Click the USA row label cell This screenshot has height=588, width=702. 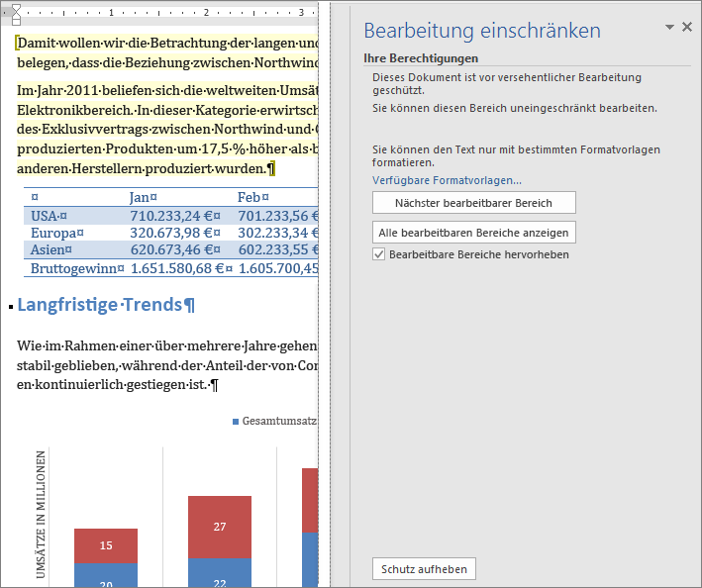point(49,216)
